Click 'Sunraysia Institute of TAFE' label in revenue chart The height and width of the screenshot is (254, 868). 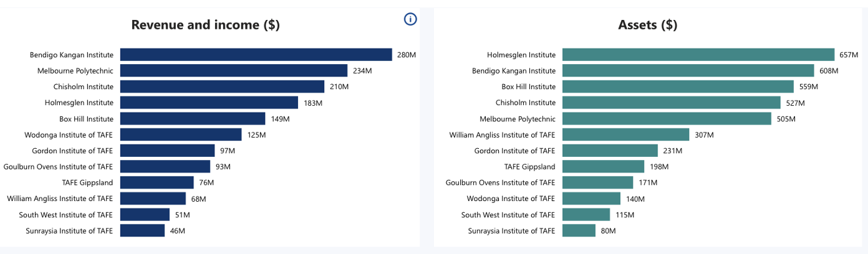tap(70, 230)
